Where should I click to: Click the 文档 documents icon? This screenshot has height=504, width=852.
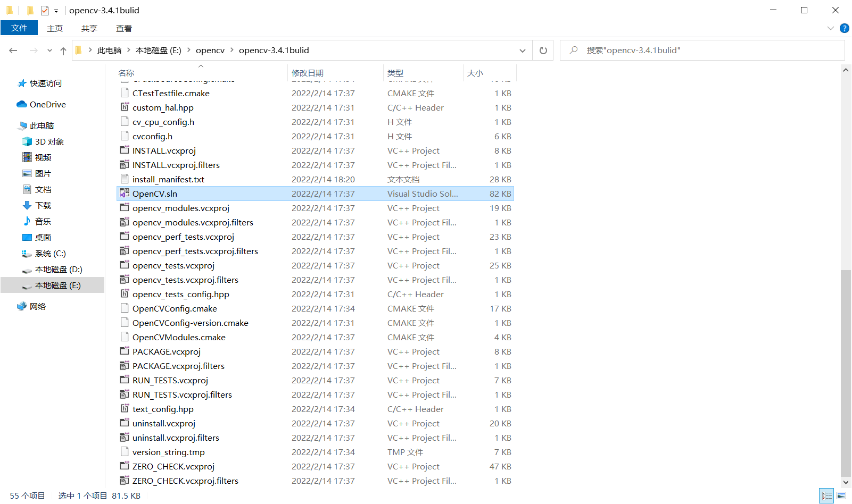point(27,189)
